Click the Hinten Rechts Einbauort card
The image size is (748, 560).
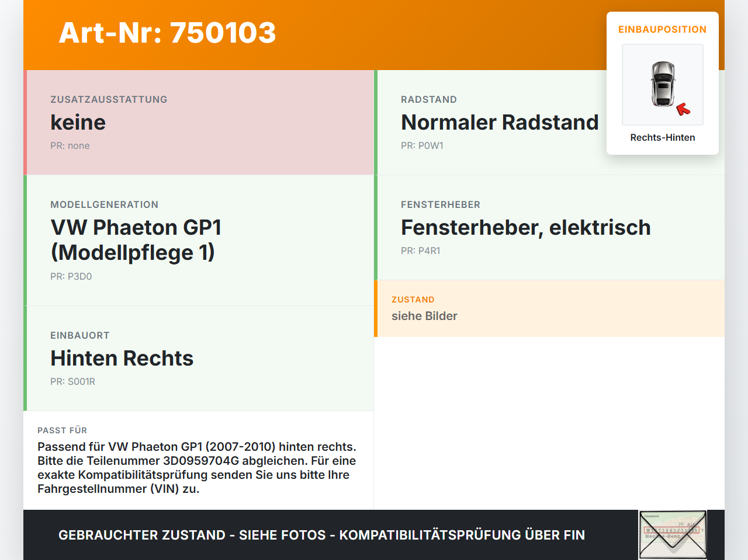click(x=199, y=359)
